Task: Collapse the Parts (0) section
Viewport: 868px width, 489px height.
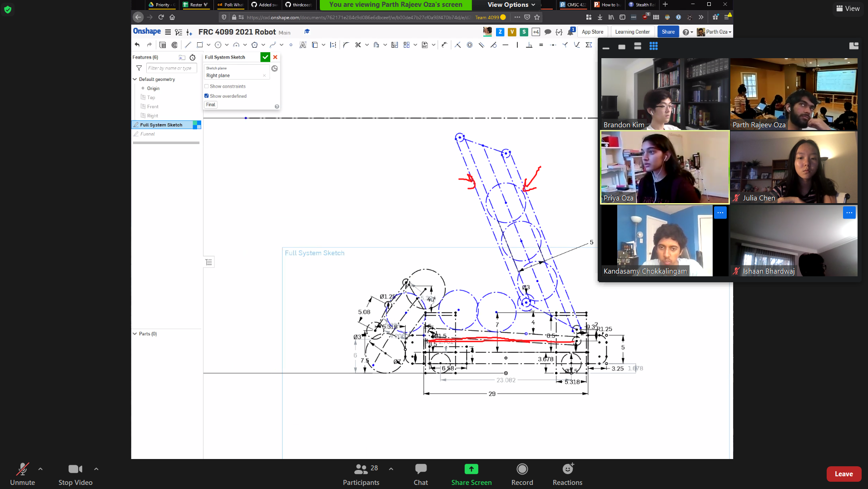Action: 135,334
